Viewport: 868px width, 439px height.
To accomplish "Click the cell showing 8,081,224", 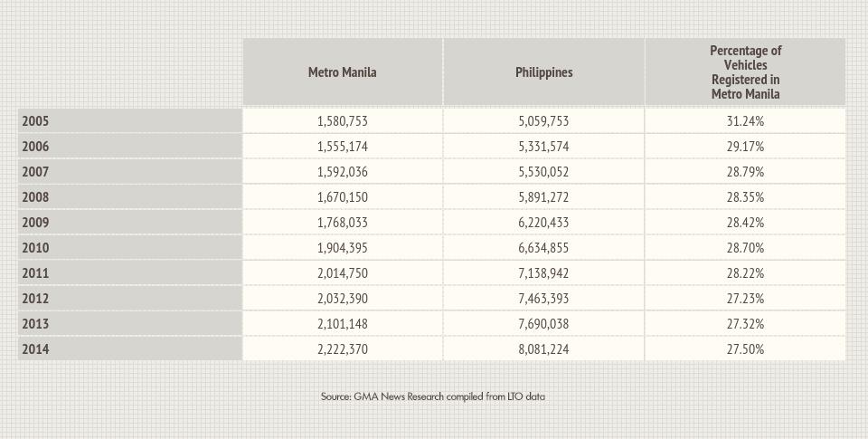I will (543, 349).
